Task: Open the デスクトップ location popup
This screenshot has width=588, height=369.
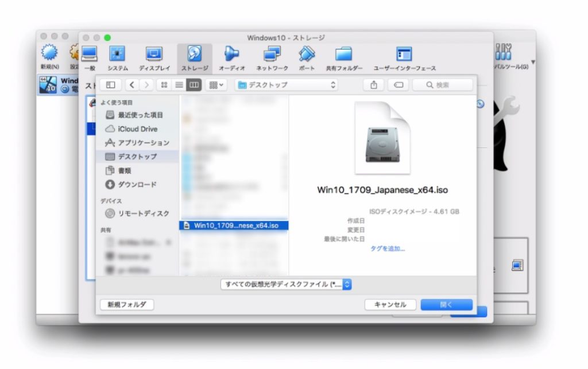Action: [287, 85]
